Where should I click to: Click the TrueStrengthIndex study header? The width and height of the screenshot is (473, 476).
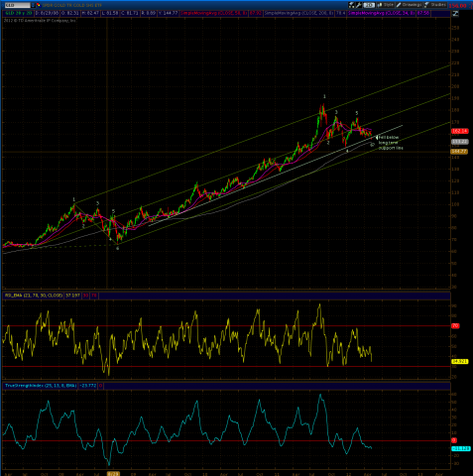tap(41, 386)
